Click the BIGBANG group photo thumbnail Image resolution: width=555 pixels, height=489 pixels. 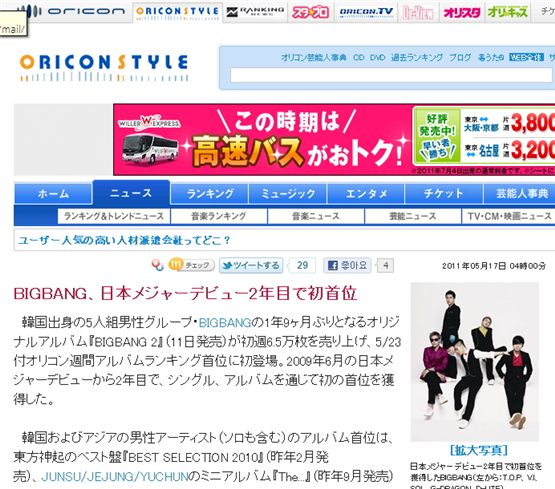(475, 362)
